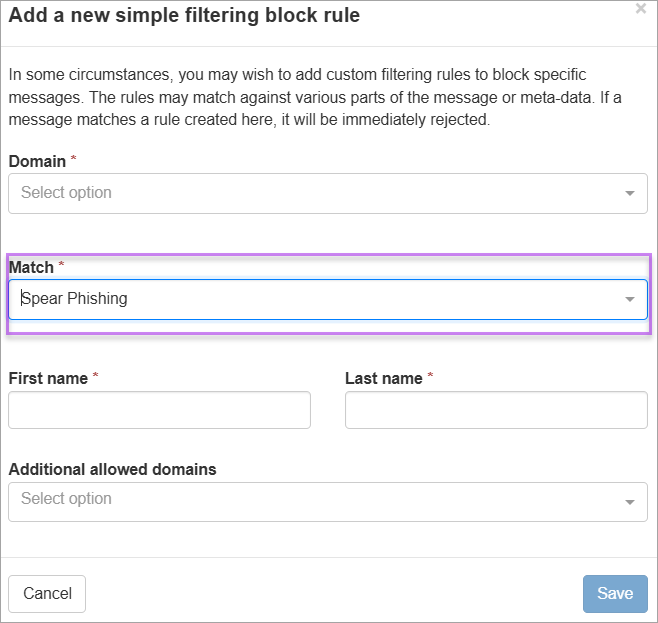Click the red asterisk beside Domain
The image size is (658, 623).
(x=73, y=160)
